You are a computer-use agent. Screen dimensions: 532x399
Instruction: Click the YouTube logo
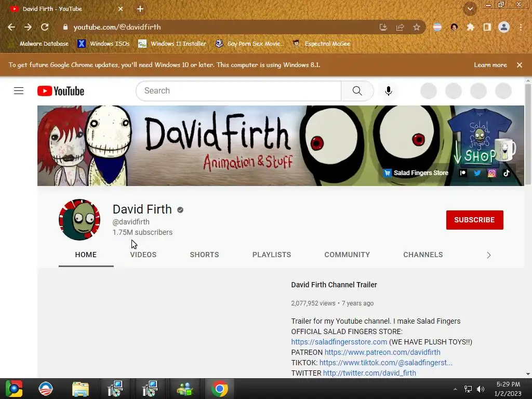61,91
